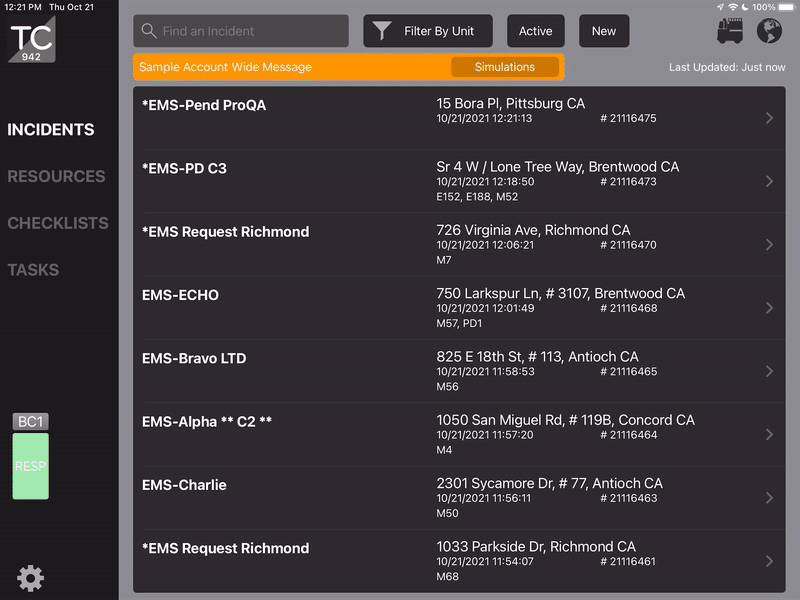
Task: Click the Find an Incident search field
Action: pyautogui.click(x=250, y=31)
